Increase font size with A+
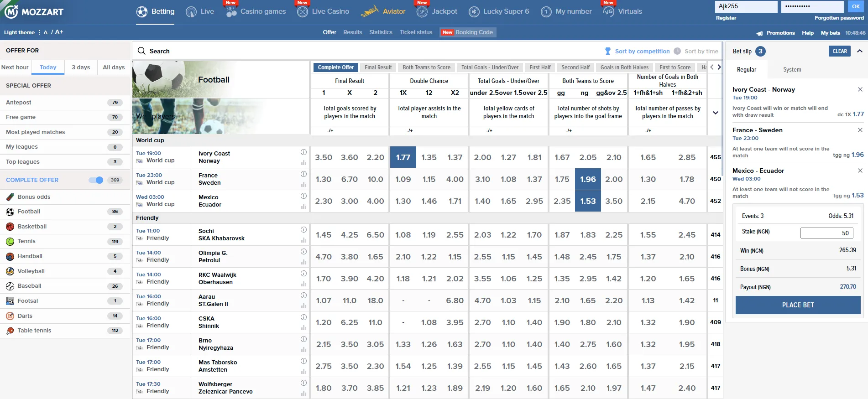 (x=59, y=32)
